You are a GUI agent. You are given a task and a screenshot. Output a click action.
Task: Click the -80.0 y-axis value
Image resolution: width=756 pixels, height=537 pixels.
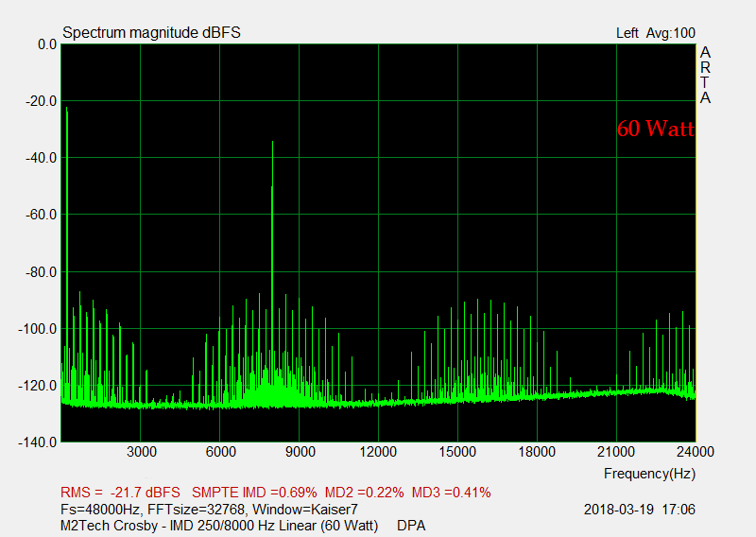pos(41,272)
